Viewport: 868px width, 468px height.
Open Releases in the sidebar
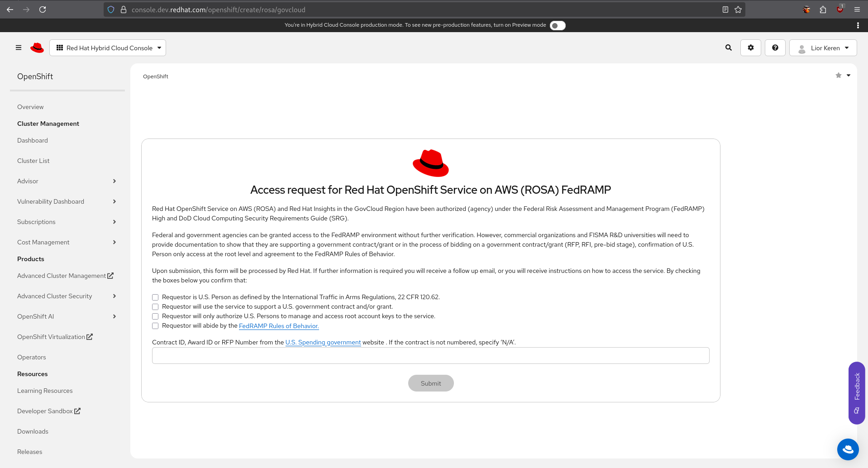pyautogui.click(x=30, y=452)
